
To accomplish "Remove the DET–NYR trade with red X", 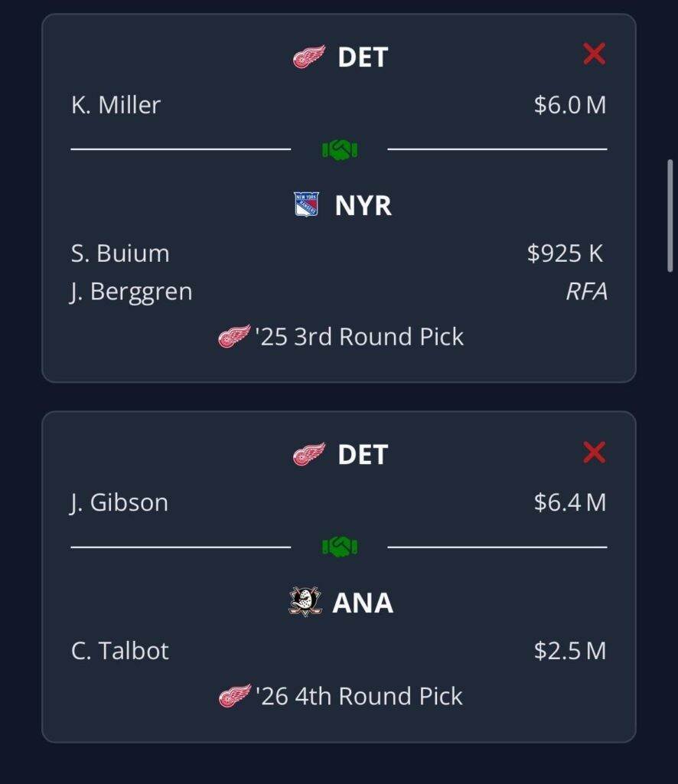I will 594,54.
